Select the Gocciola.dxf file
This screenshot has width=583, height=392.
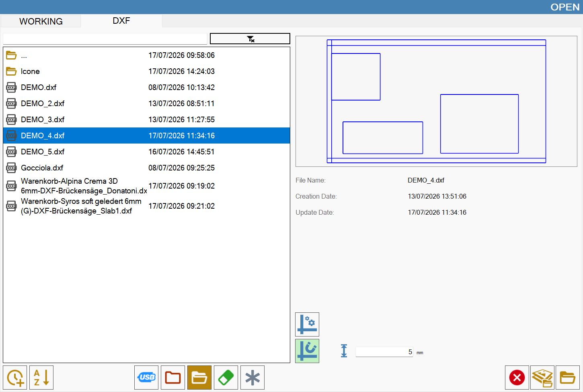(x=146, y=168)
